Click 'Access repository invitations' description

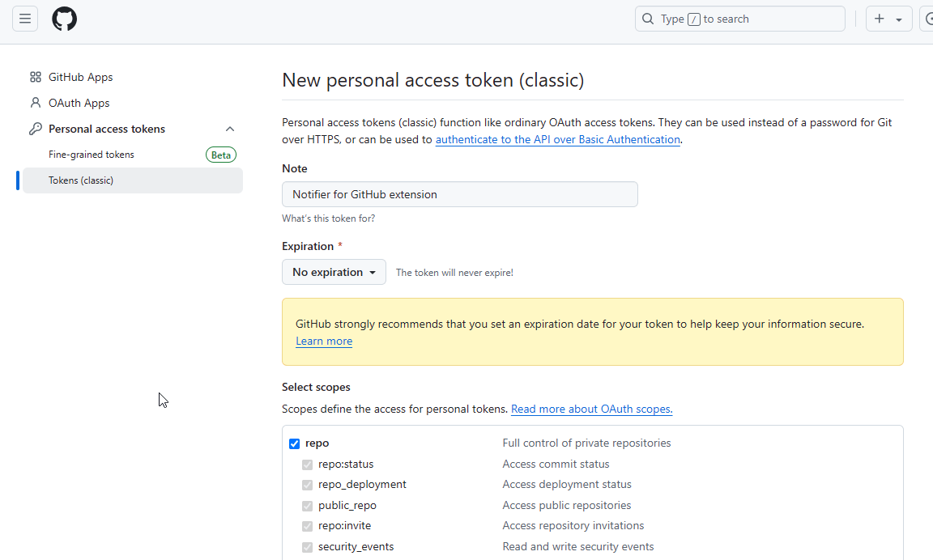pyautogui.click(x=573, y=525)
